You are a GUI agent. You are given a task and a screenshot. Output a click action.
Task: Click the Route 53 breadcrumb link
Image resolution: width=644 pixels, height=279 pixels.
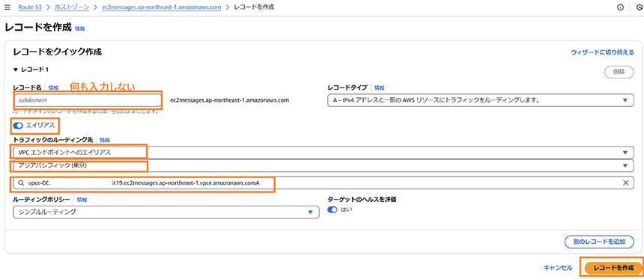(30, 7)
